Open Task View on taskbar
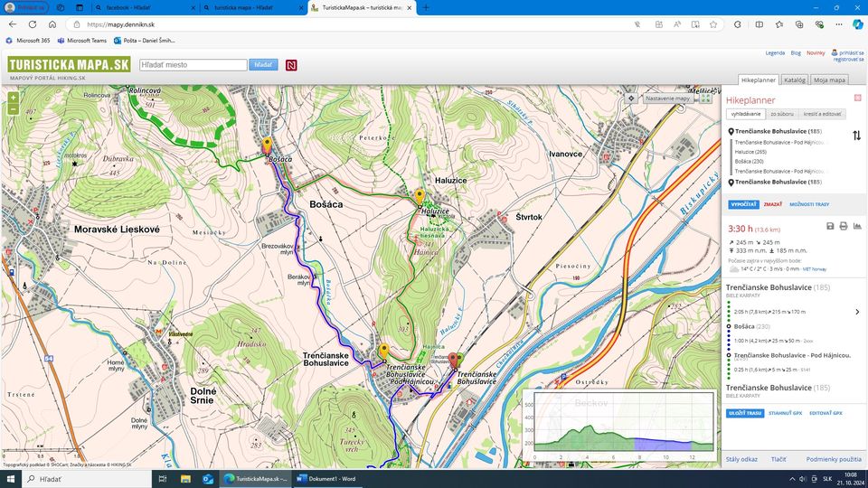This screenshot has height=488, width=868. (163, 479)
